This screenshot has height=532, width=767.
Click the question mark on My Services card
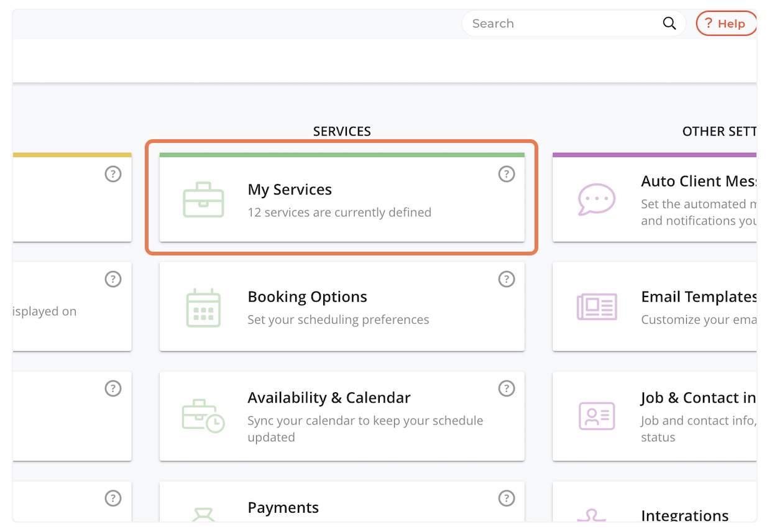point(507,175)
